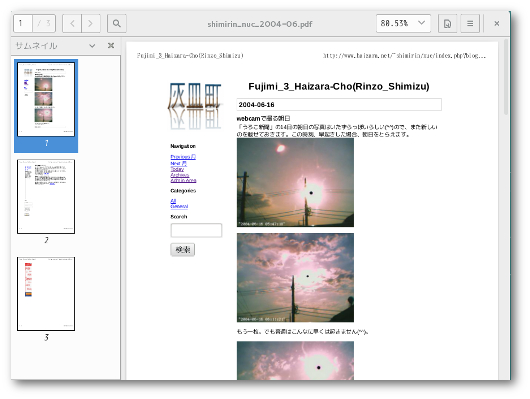Click the 'webcamで撮る朝日' post title
The height and width of the screenshot is (399, 530).
coord(263,118)
